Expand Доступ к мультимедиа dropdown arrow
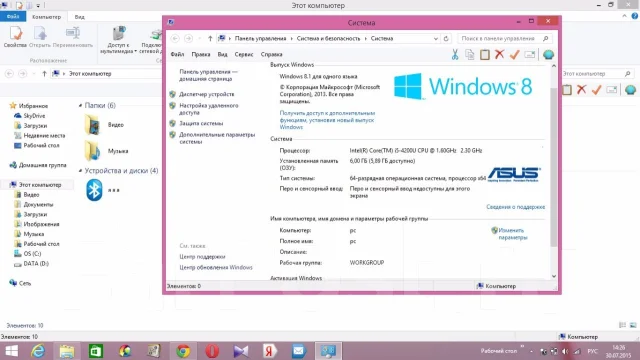Screen dimensions: 640x360 click(x=135, y=51)
